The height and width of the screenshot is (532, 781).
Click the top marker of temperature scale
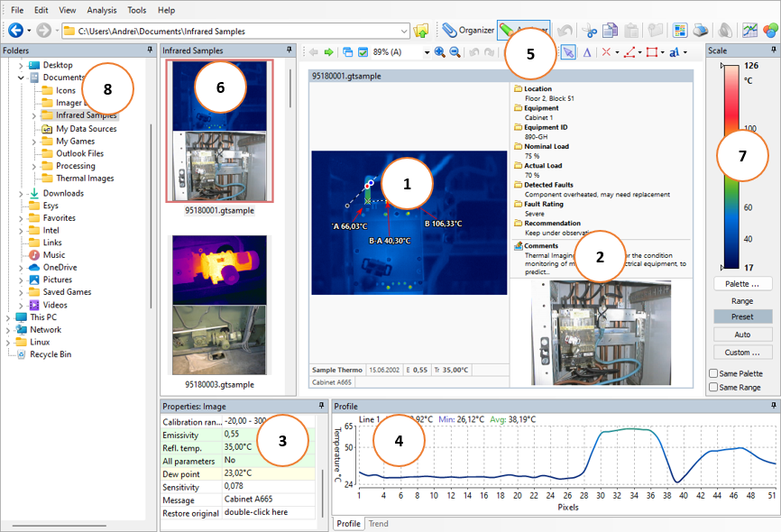(722, 65)
